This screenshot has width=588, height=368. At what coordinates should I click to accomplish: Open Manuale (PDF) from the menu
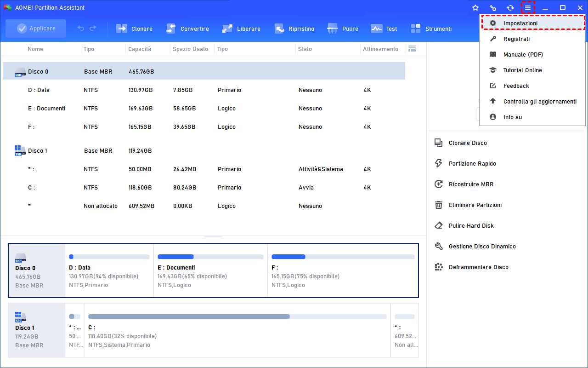pyautogui.click(x=532, y=55)
